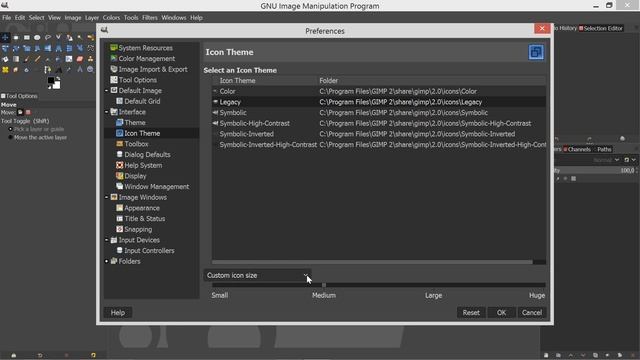Click the Folder column header

(432, 80)
